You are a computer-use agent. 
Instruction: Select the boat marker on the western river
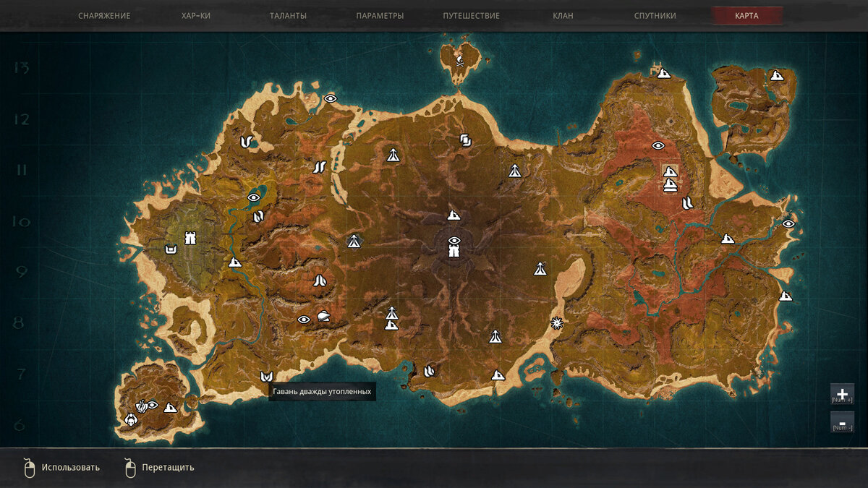tap(235, 262)
